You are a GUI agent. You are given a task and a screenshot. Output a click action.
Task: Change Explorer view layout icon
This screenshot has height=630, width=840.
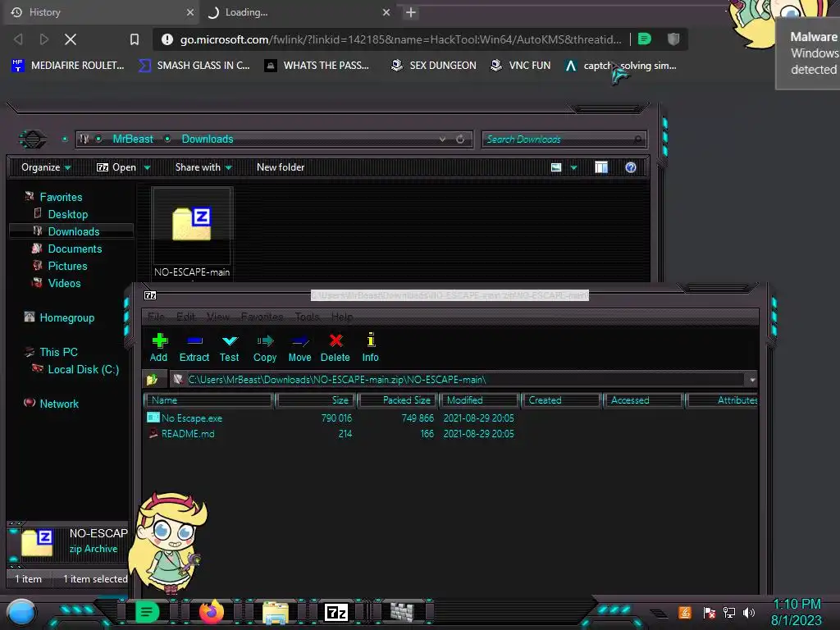pos(556,167)
